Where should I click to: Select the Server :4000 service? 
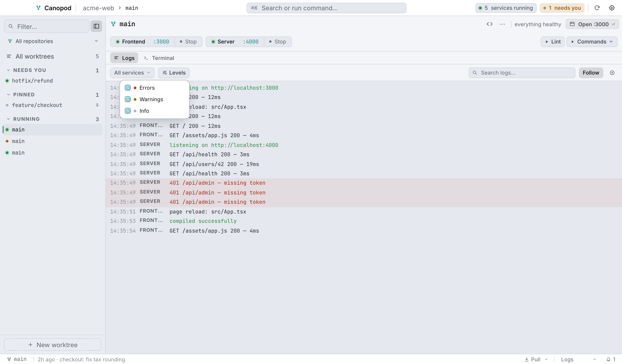click(x=235, y=42)
